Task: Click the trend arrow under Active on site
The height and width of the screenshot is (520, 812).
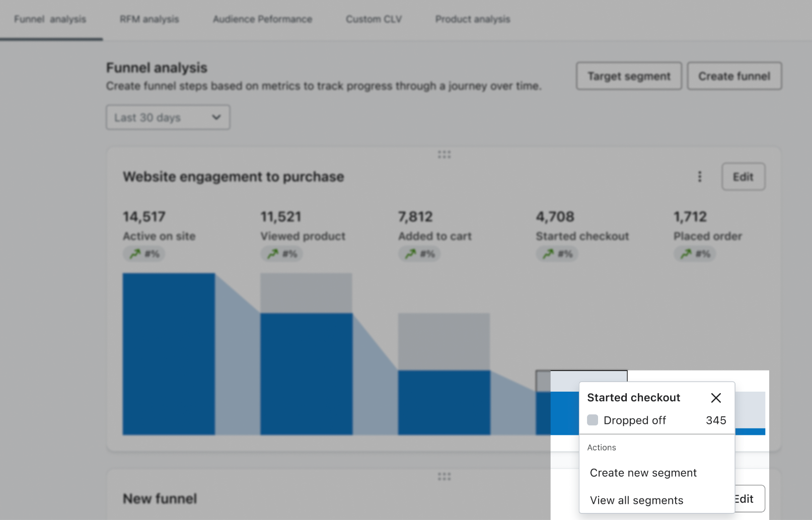Action: [x=143, y=254]
